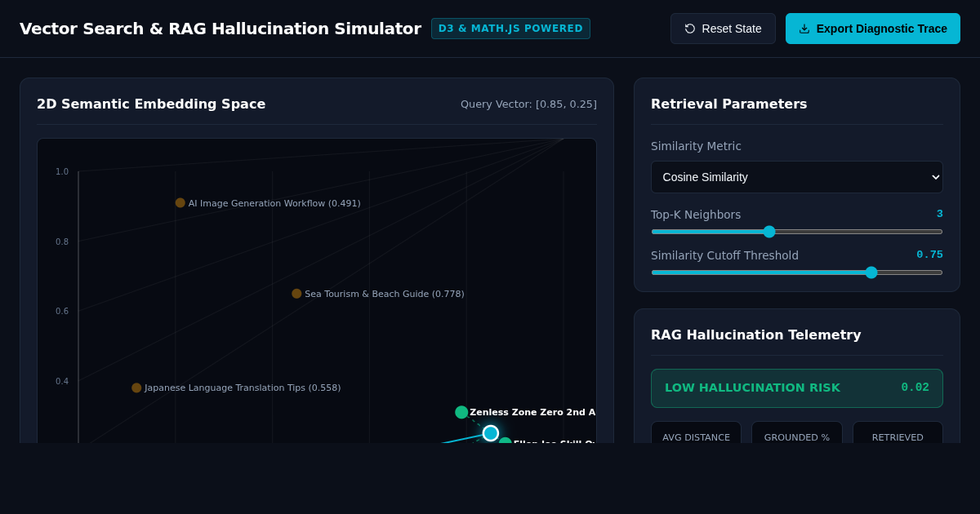Click the 0.8 y-axis tick label
Viewport: 980px width, 514px height.
click(62, 242)
